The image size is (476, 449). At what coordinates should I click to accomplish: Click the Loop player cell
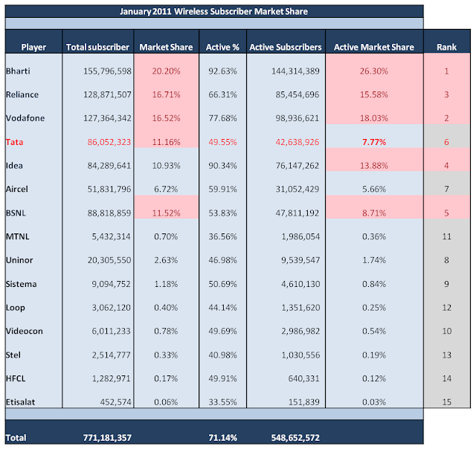click(x=16, y=308)
